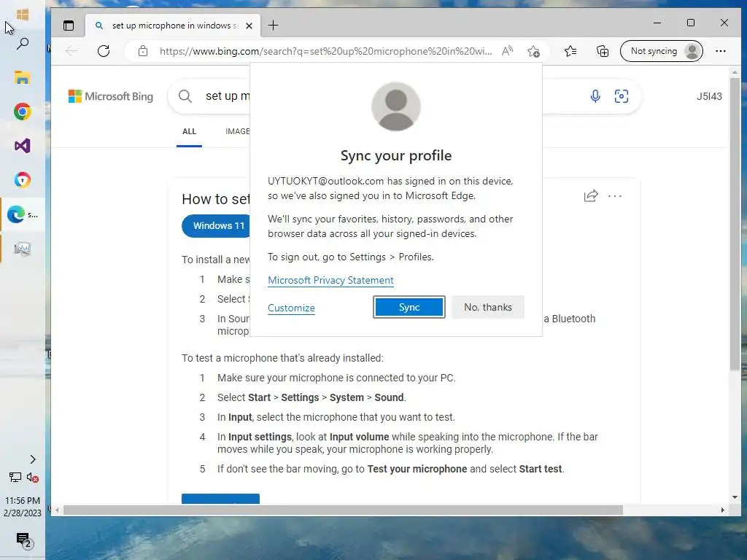Open Collections icon
Screen dimensions: 747x560
603,51
